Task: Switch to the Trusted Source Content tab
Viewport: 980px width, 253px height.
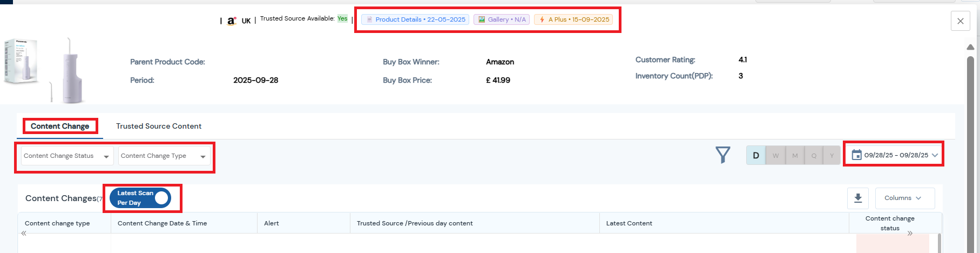Action: pos(159,126)
